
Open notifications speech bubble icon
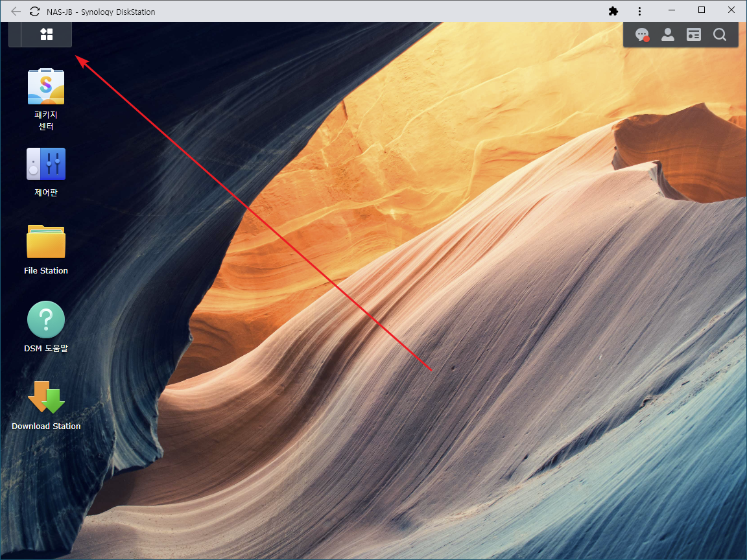(x=642, y=35)
